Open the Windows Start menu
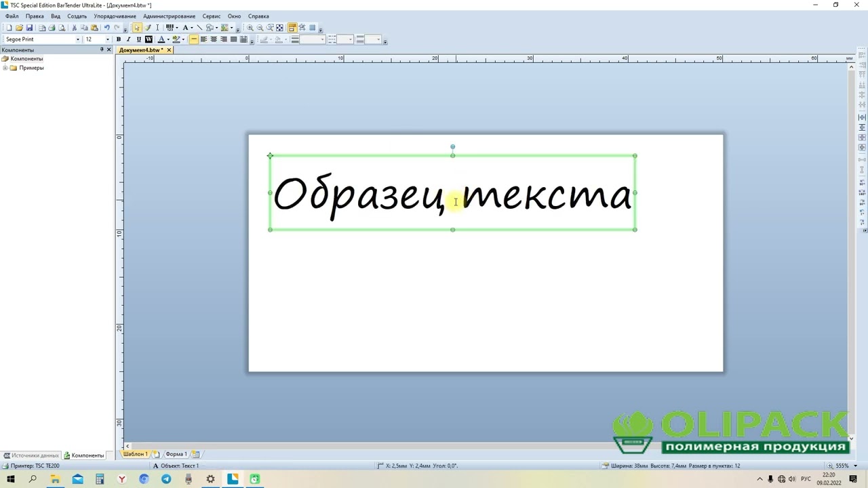The width and height of the screenshot is (868, 488). [x=11, y=479]
